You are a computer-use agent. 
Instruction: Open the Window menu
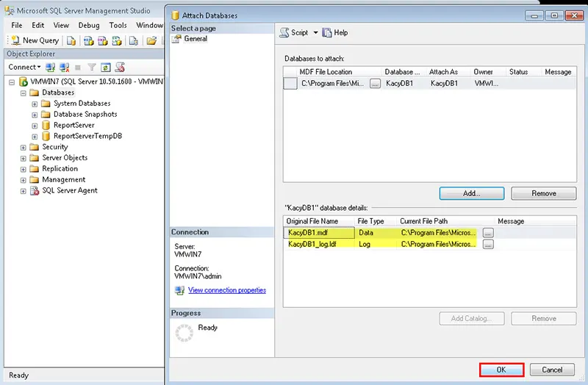(x=149, y=26)
